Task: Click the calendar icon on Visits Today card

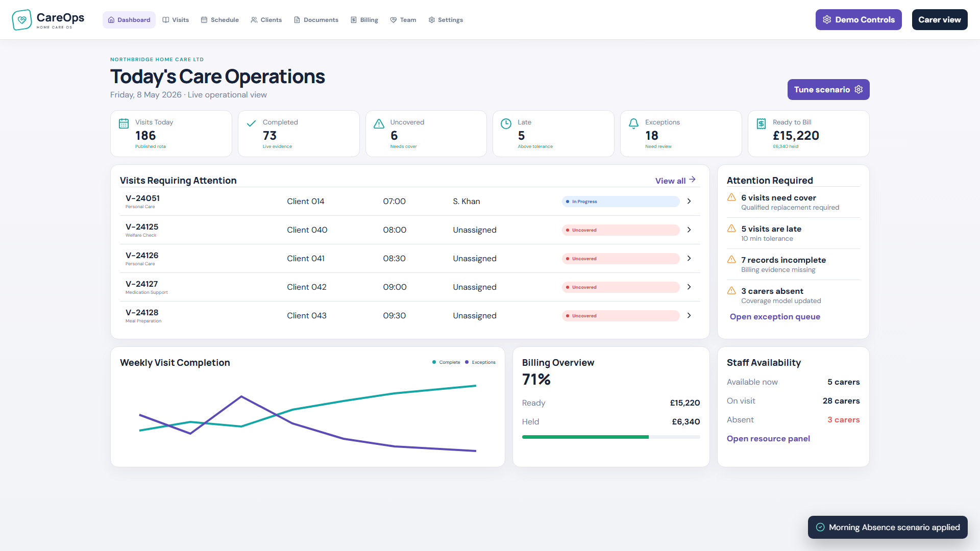Action: coord(124,123)
